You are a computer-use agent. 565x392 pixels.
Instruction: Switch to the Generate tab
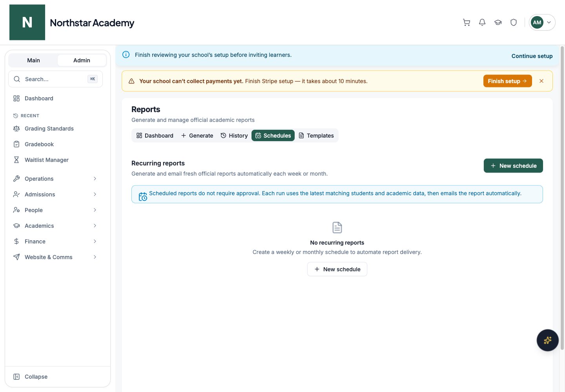coord(197,136)
